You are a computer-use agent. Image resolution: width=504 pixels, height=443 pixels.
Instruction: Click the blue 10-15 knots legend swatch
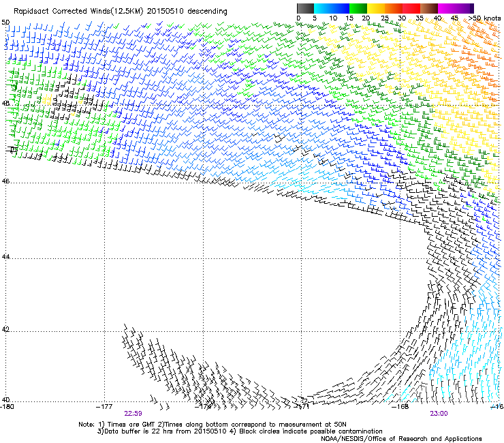click(x=340, y=8)
